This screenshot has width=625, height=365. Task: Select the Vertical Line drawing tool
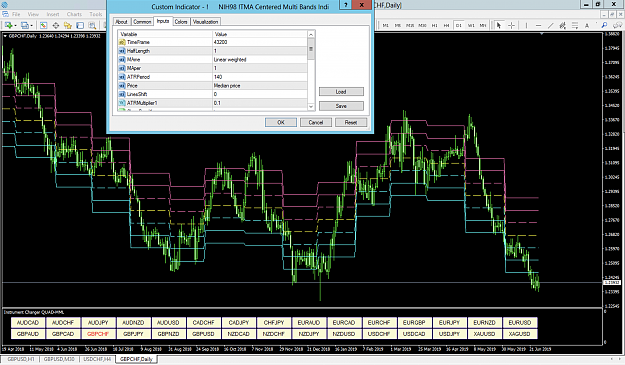[x=526, y=26]
